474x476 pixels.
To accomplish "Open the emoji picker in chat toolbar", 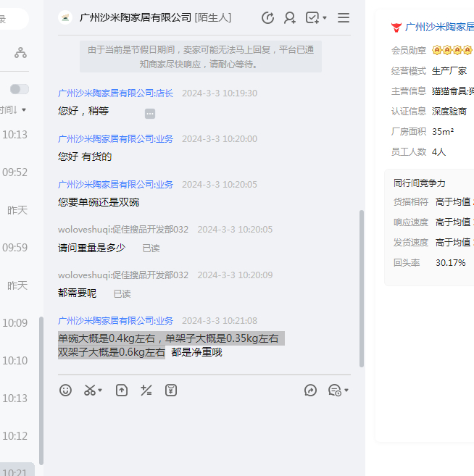I will (x=66, y=391).
